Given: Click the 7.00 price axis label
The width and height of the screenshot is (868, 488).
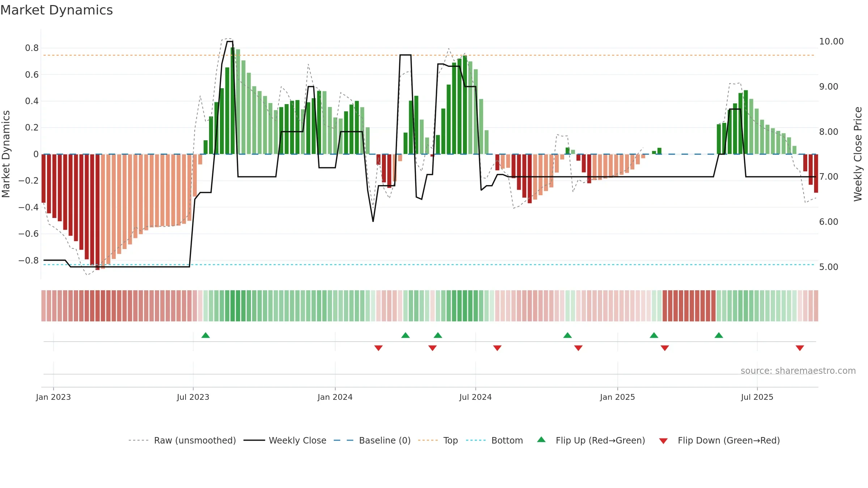Looking at the screenshot, I should click(829, 177).
